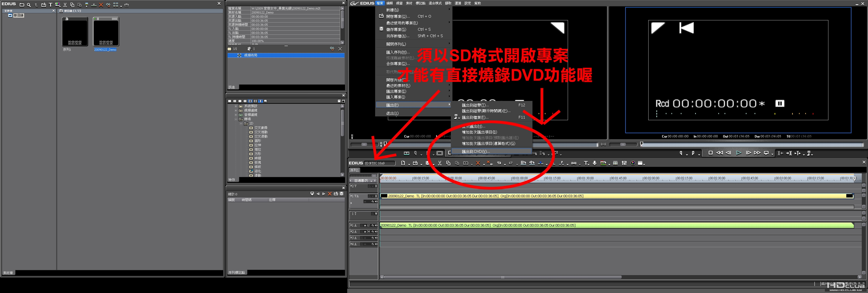This screenshot has height=293, width=868.
Task: Click the redo arrow icon in timeline toolbar
Action: click(x=511, y=163)
